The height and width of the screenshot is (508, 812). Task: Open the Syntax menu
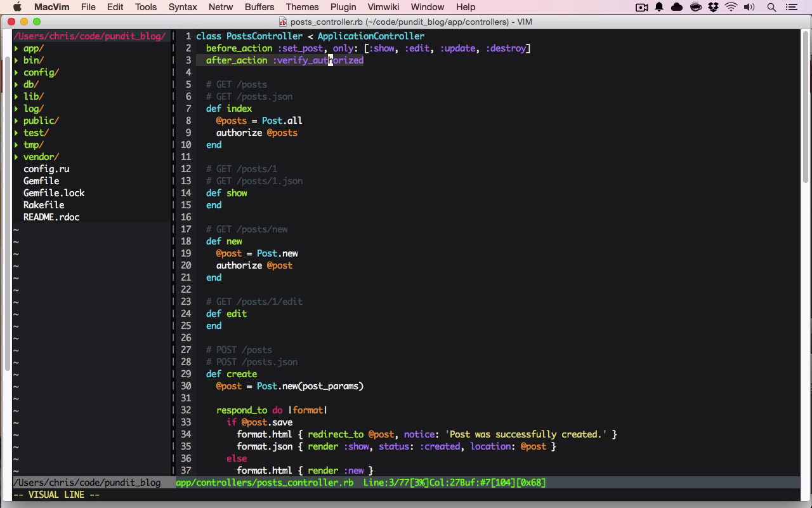(182, 7)
